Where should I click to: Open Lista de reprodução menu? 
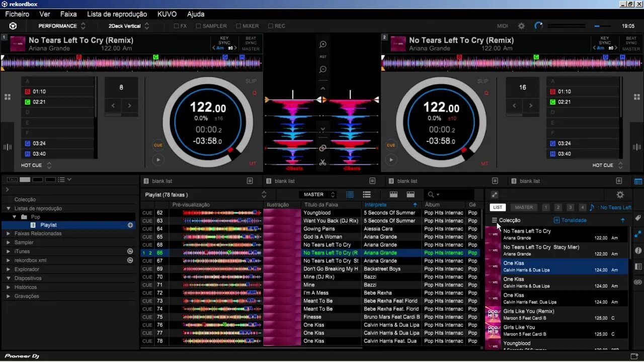pos(117,14)
